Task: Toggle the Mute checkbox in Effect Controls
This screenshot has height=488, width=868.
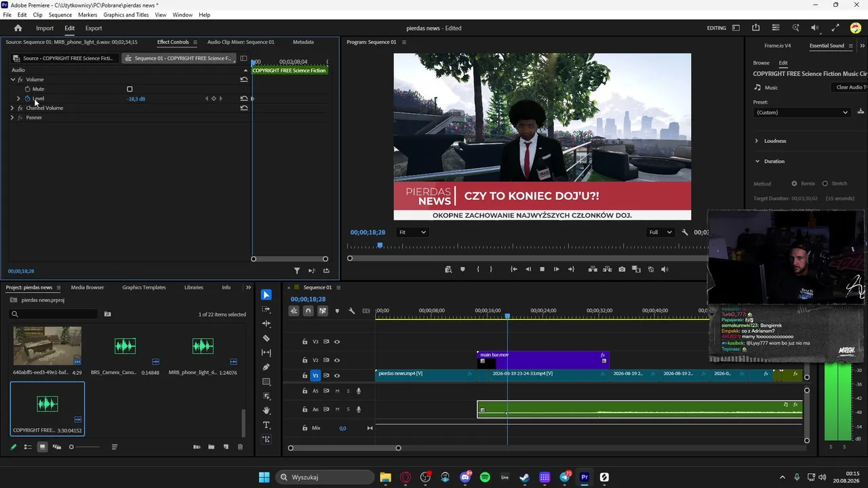Action: click(x=130, y=89)
